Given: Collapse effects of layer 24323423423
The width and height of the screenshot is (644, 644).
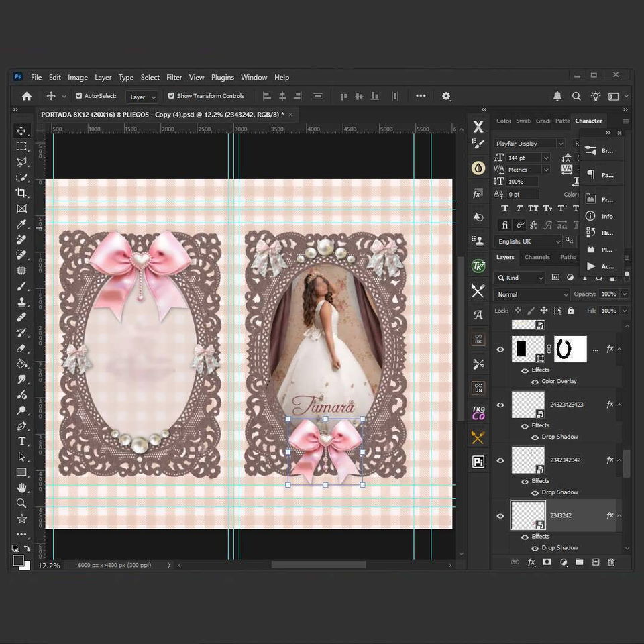Looking at the screenshot, I should point(619,405).
